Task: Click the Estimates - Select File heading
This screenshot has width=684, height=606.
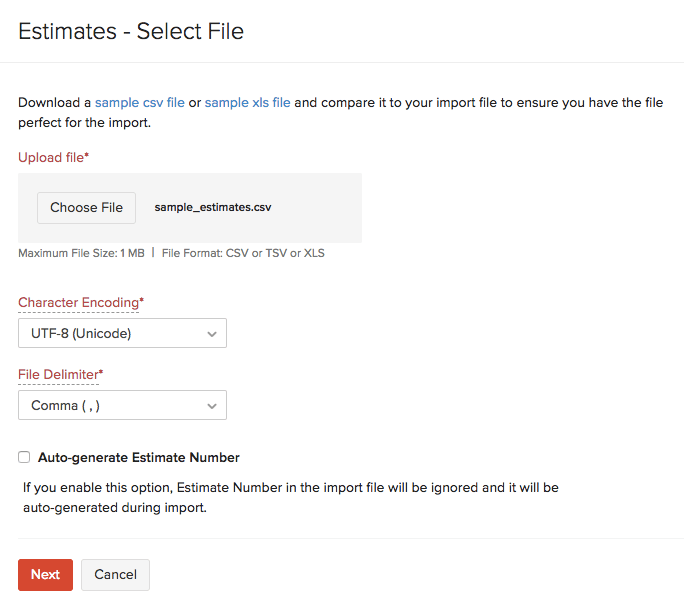Action: pos(131,31)
